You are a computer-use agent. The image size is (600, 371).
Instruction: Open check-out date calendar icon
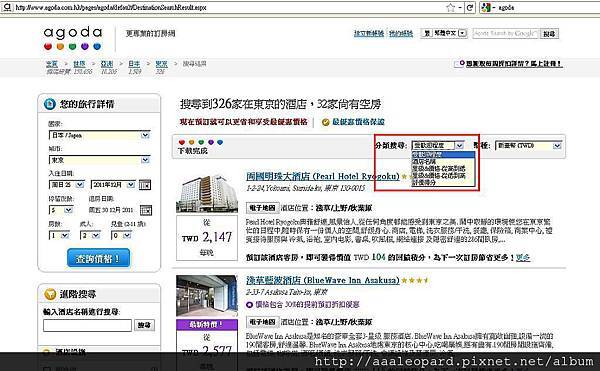[x=146, y=210]
